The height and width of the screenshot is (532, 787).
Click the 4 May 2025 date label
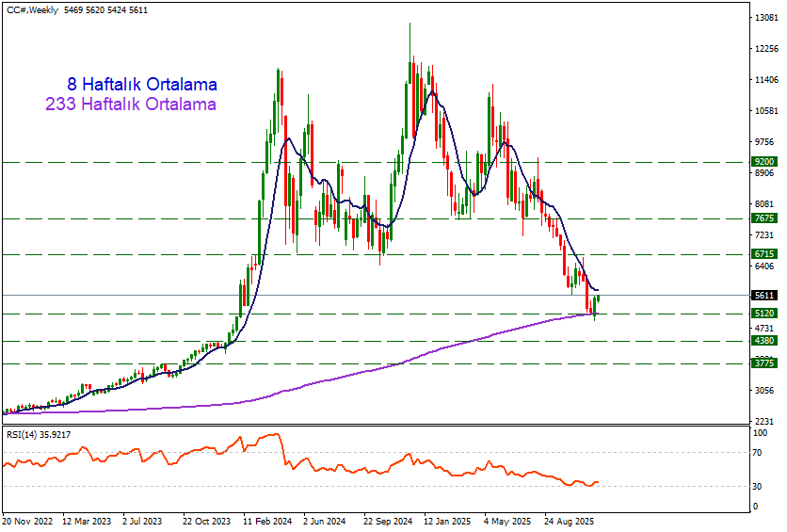tap(509, 520)
